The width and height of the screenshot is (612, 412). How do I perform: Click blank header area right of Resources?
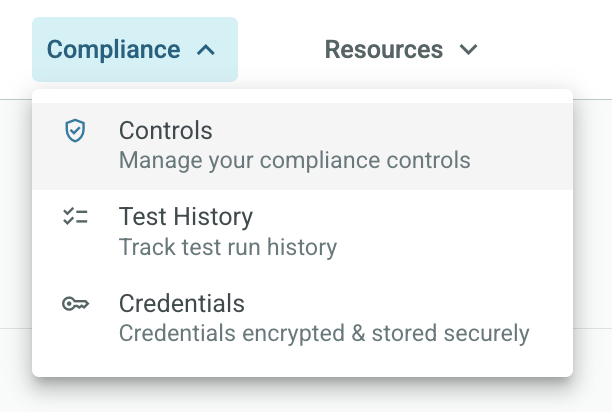pos(550,50)
